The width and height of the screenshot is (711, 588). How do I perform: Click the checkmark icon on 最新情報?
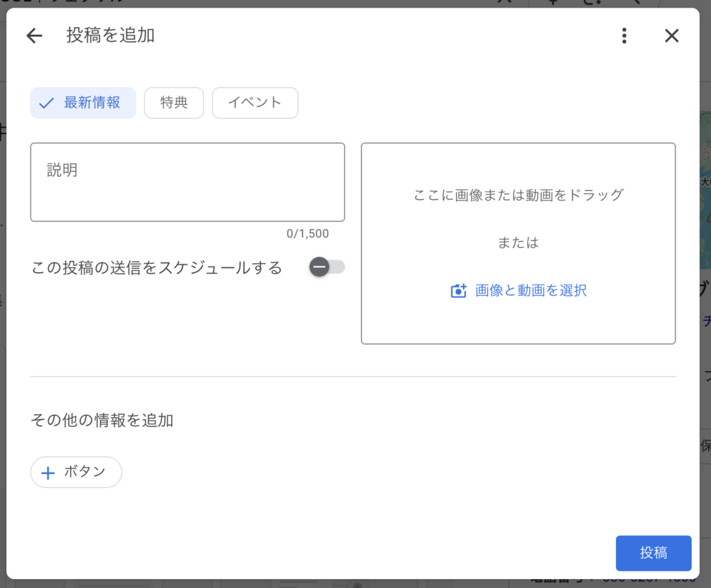click(47, 103)
